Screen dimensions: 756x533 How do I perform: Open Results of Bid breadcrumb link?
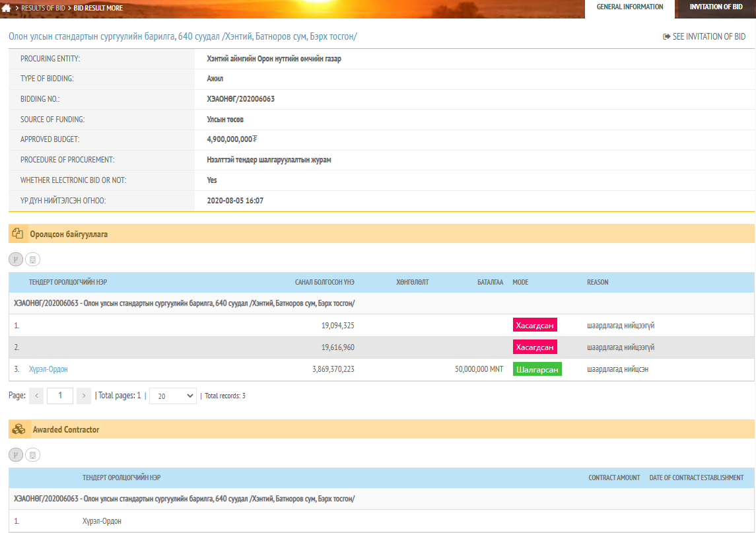pos(43,8)
